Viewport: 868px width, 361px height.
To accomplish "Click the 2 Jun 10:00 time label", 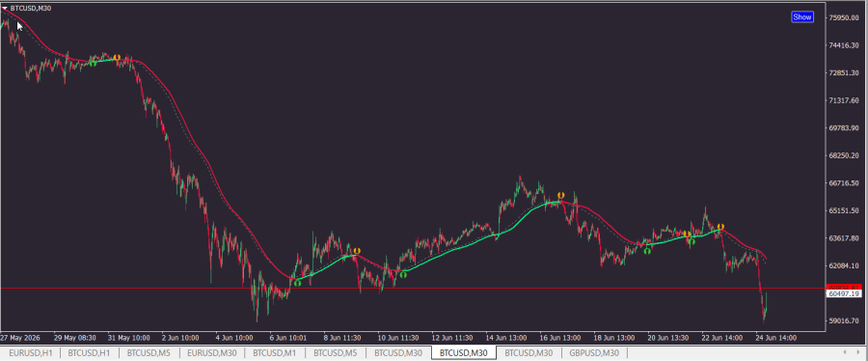I will click(x=180, y=338).
